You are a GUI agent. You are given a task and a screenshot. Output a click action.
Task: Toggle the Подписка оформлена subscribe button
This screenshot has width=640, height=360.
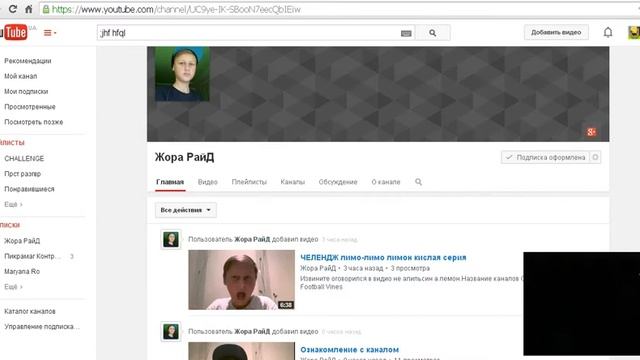click(545, 157)
